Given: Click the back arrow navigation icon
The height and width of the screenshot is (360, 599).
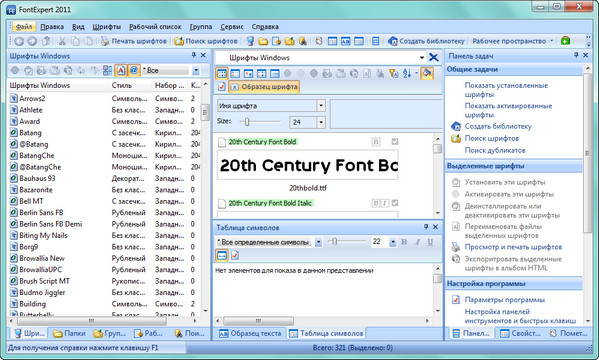Looking at the screenshot, I should pos(19,41).
